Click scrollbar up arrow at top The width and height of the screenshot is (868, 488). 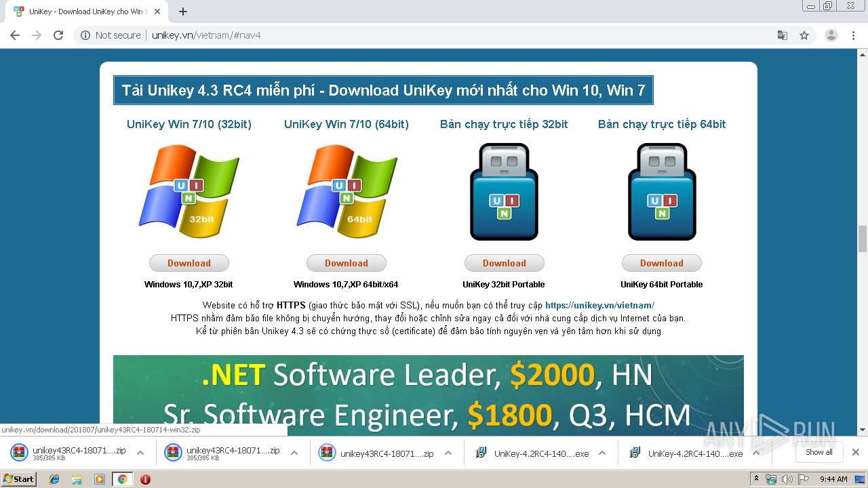863,56
